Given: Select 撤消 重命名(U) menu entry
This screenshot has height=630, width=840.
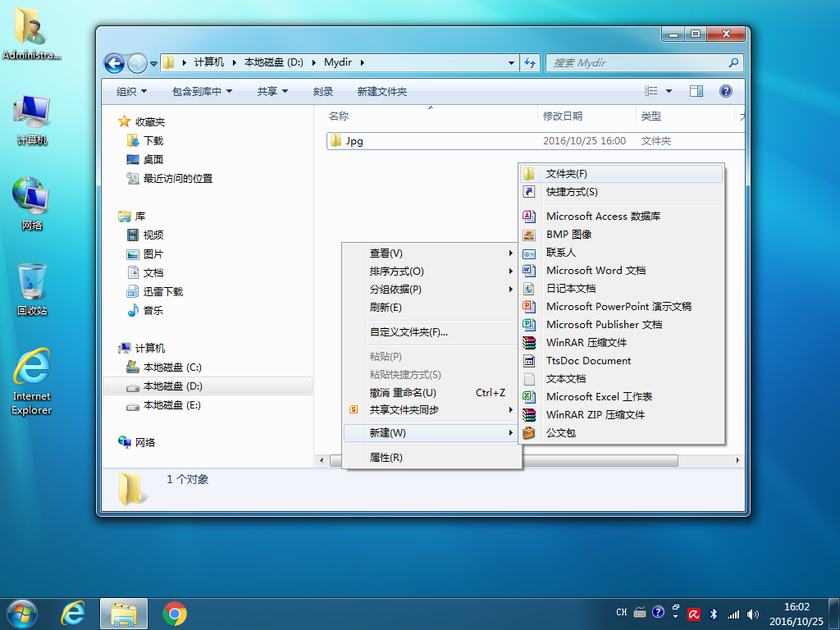Looking at the screenshot, I should click(431, 393).
